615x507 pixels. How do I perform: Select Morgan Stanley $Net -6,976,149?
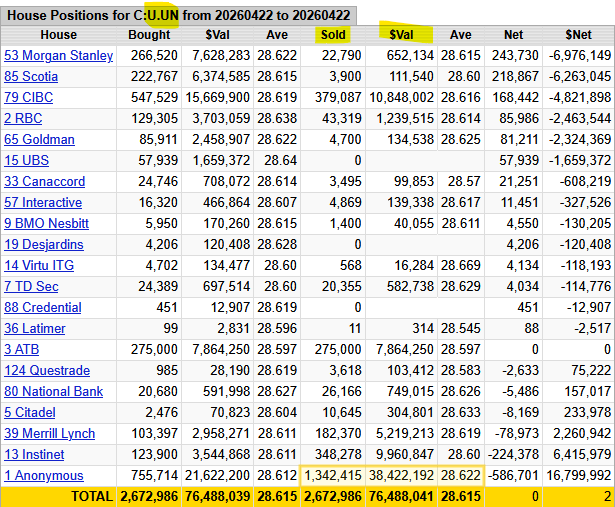point(580,56)
